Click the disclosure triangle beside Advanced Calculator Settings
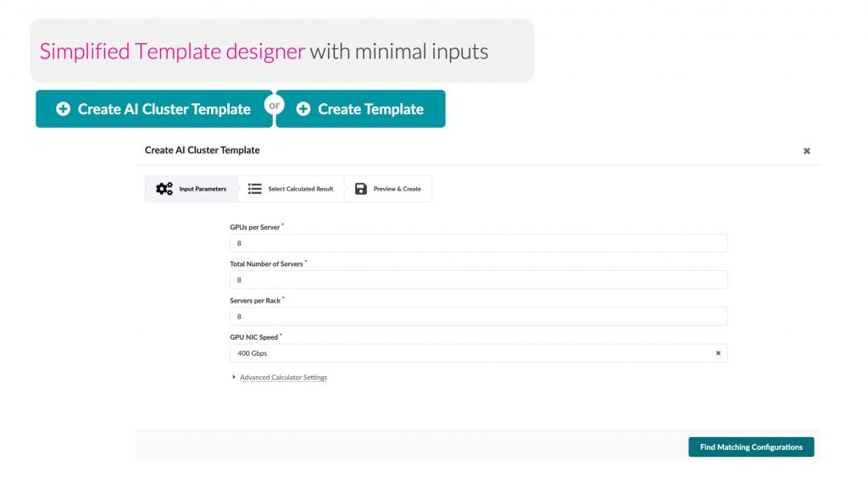Screen dimensions: 868x488 coord(234,377)
